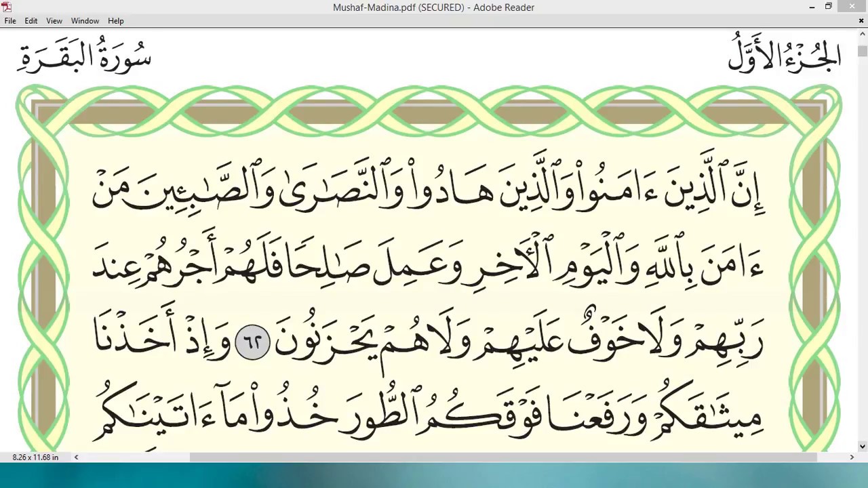Click the vertical scrollbar down arrow

862,446
